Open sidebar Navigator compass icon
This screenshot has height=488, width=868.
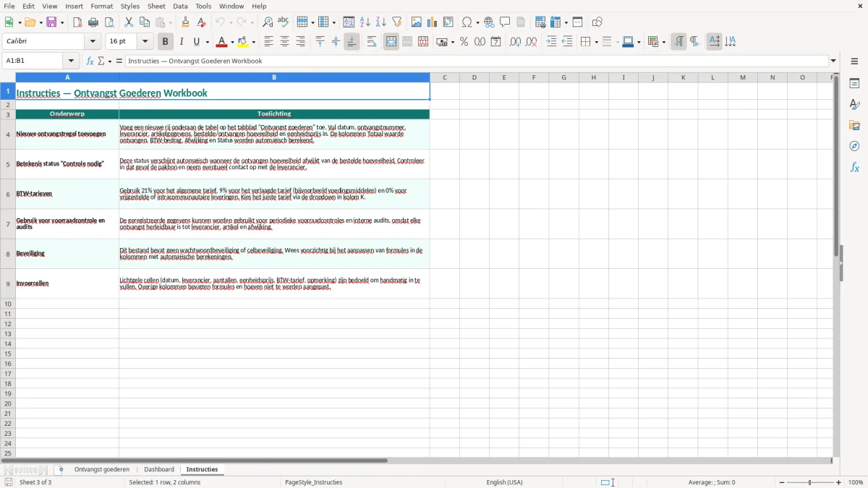pos(854,147)
